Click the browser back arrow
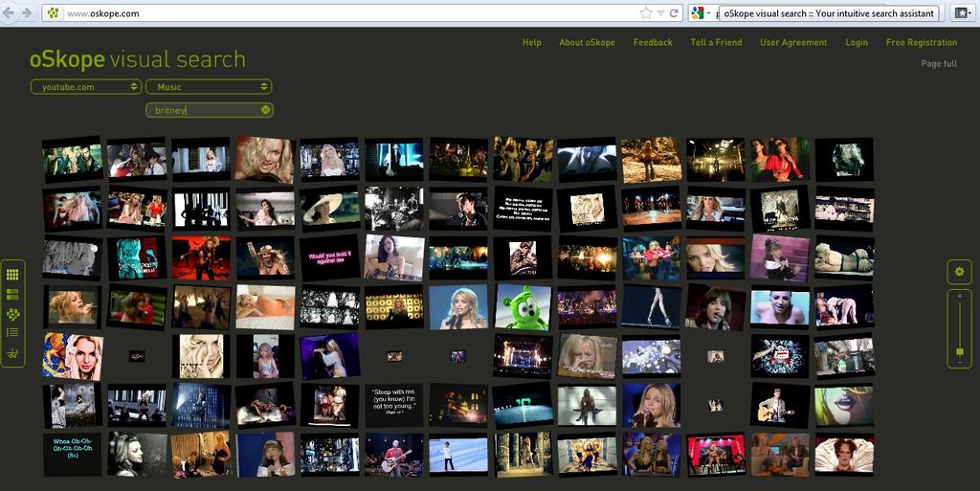This screenshot has height=491, width=980. tap(10, 12)
